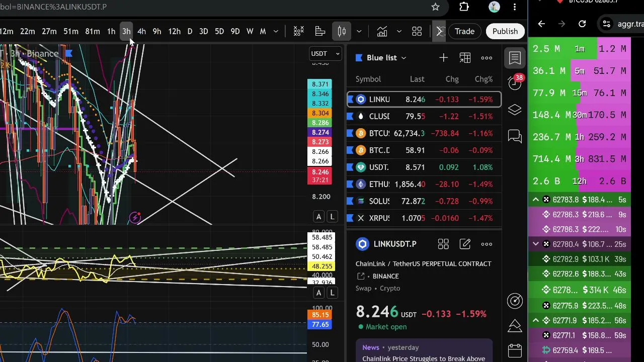Switch chart to the 4h timeframe
Screen dimensions: 644x362
point(141,32)
